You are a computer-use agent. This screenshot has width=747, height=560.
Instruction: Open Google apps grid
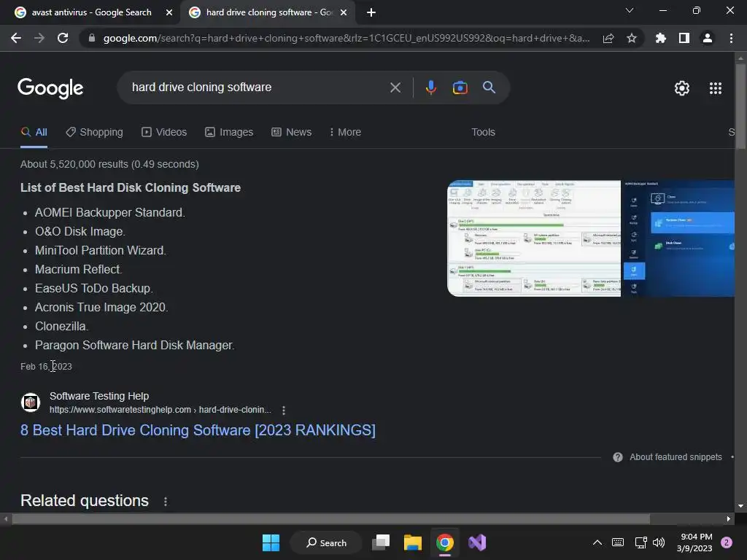click(716, 88)
